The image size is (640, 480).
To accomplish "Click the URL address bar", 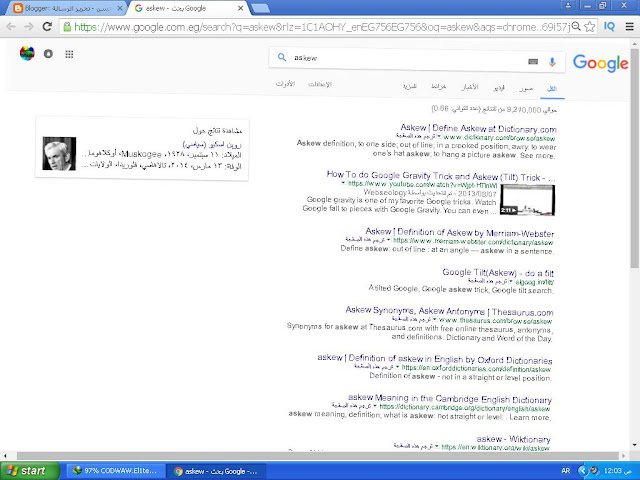I will click(322, 27).
